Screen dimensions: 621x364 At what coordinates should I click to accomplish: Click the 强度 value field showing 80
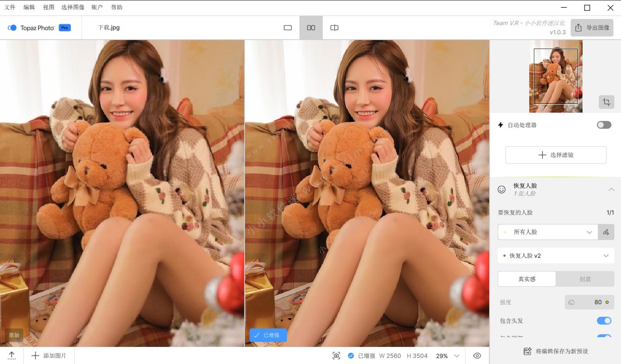(590, 302)
